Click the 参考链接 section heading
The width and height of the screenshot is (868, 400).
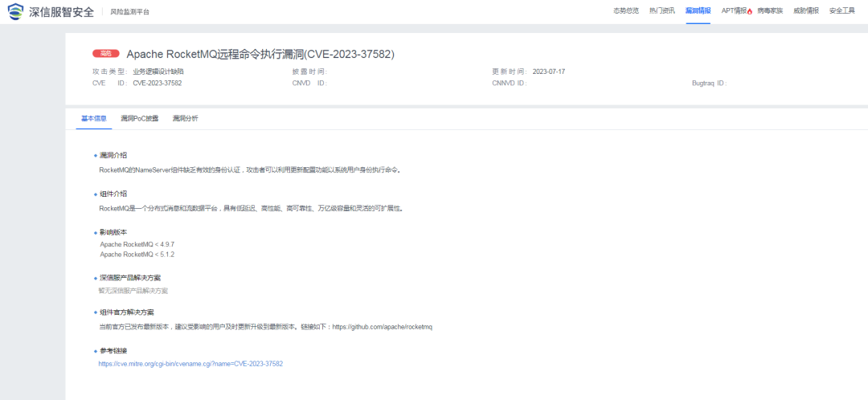tap(113, 351)
